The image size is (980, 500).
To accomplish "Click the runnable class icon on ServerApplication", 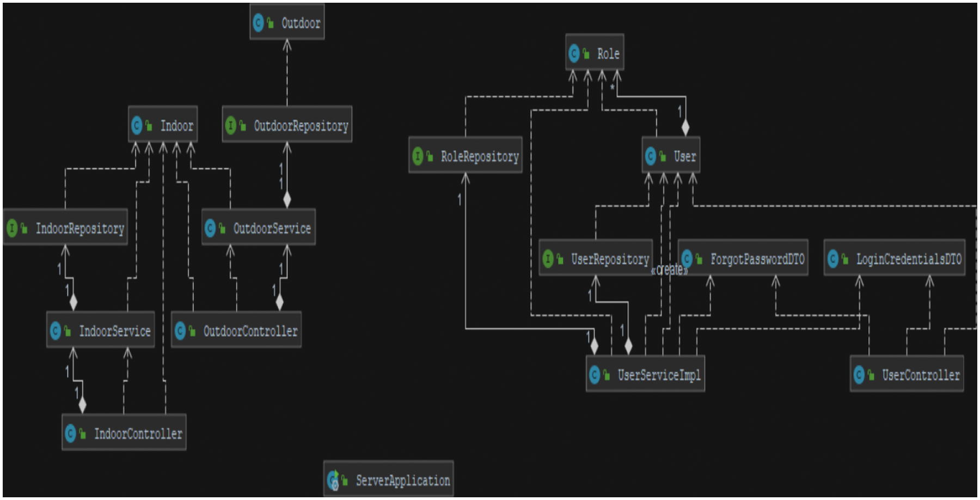I will [333, 480].
